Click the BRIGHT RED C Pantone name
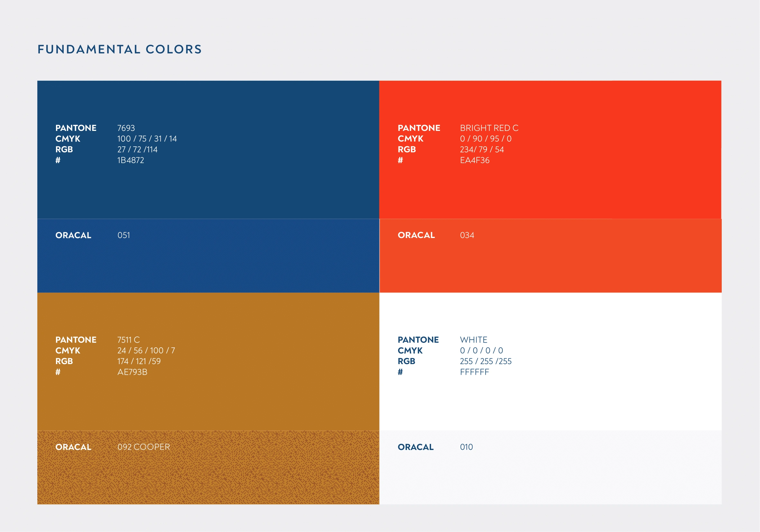 [x=489, y=128]
